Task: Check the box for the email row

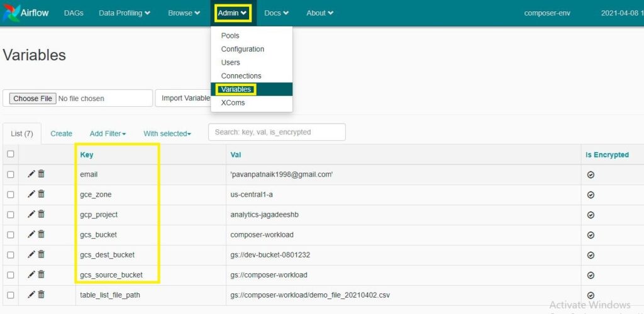Action: click(10, 175)
